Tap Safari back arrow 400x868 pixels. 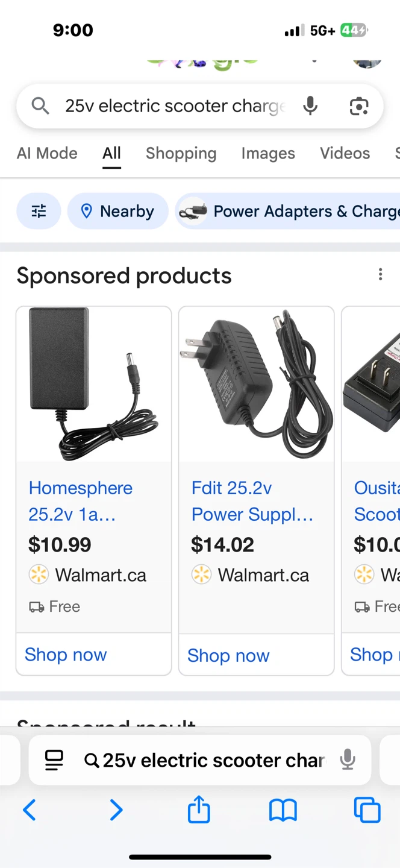click(x=29, y=810)
